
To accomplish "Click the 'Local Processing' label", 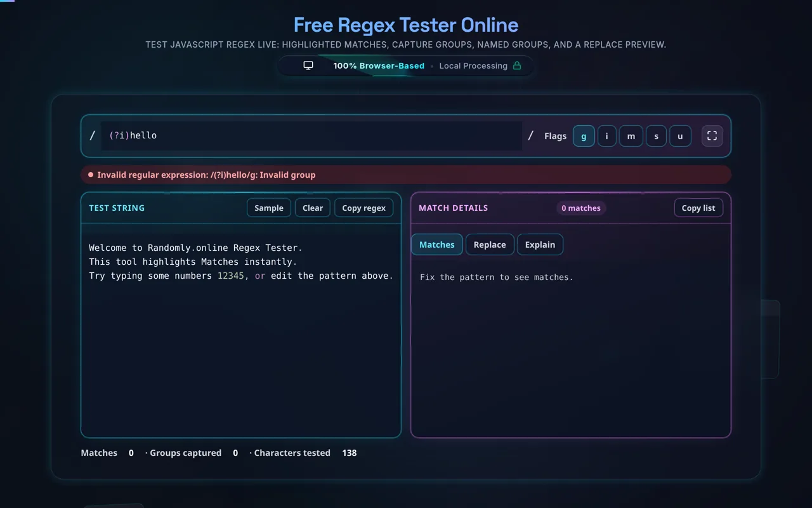I will [473, 66].
